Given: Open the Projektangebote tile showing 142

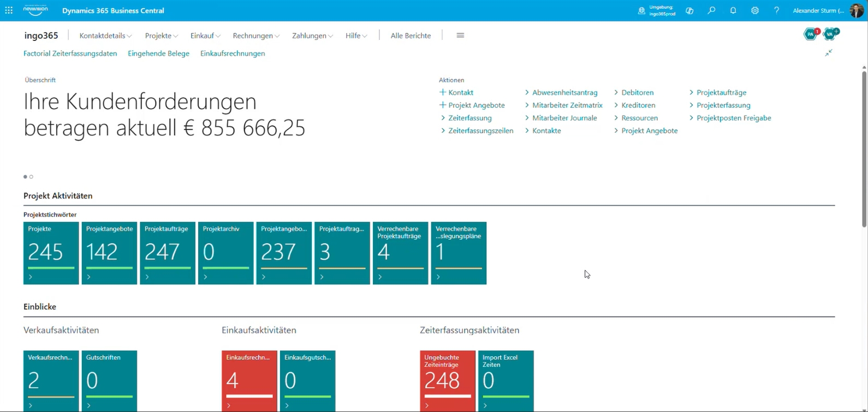Looking at the screenshot, I should [x=109, y=253].
